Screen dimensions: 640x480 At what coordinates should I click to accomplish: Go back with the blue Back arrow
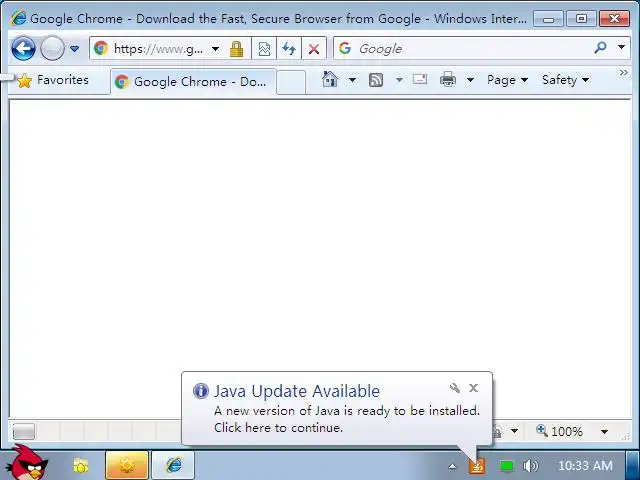pyautogui.click(x=23, y=49)
